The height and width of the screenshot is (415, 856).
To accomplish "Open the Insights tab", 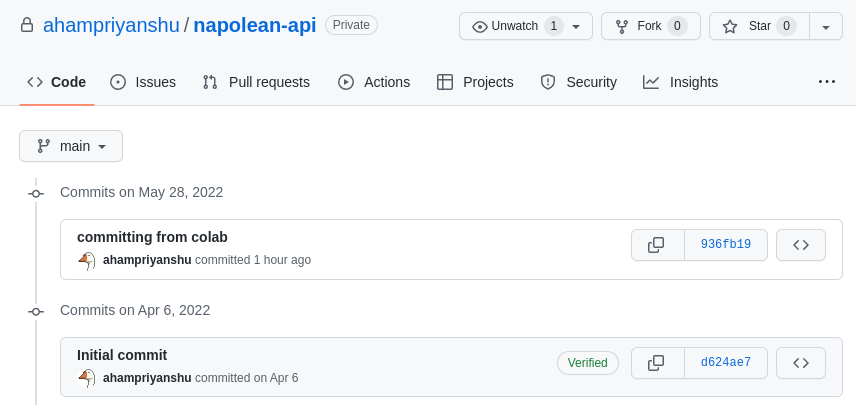I will click(x=681, y=82).
